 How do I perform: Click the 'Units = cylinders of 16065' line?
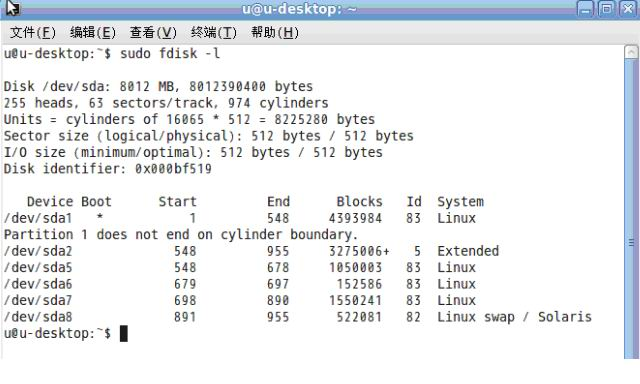pyautogui.click(x=189, y=120)
